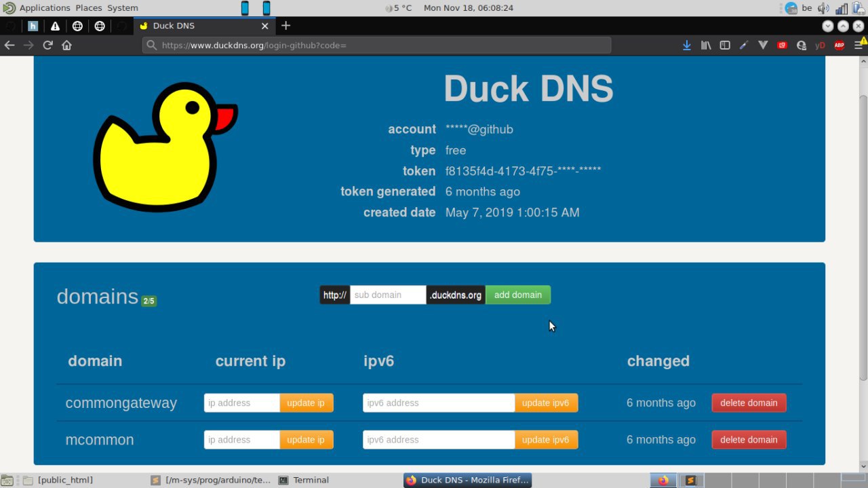Click ipv6 address field for mcommon
This screenshot has width=868, height=488.
click(x=439, y=440)
